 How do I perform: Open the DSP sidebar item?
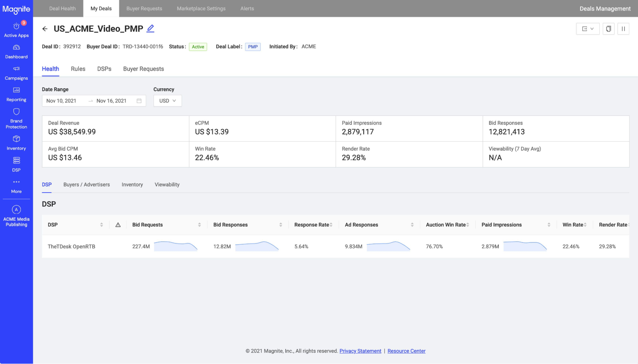16,164
